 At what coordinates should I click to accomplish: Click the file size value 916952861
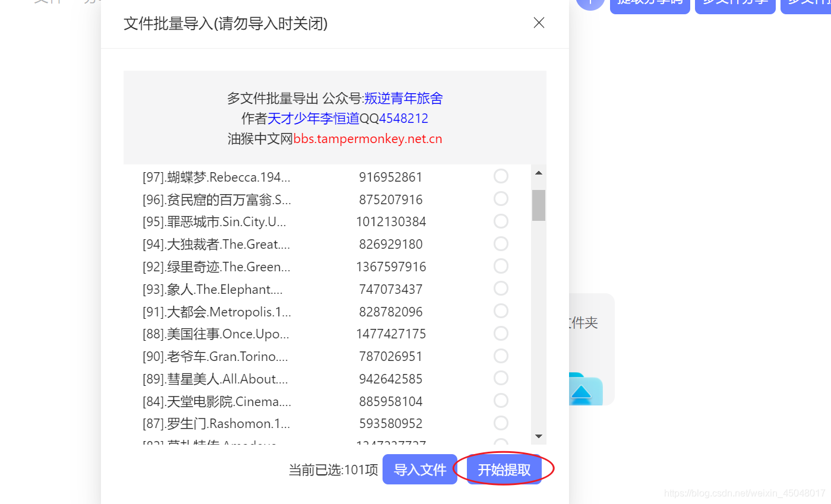tap(391, 177)
